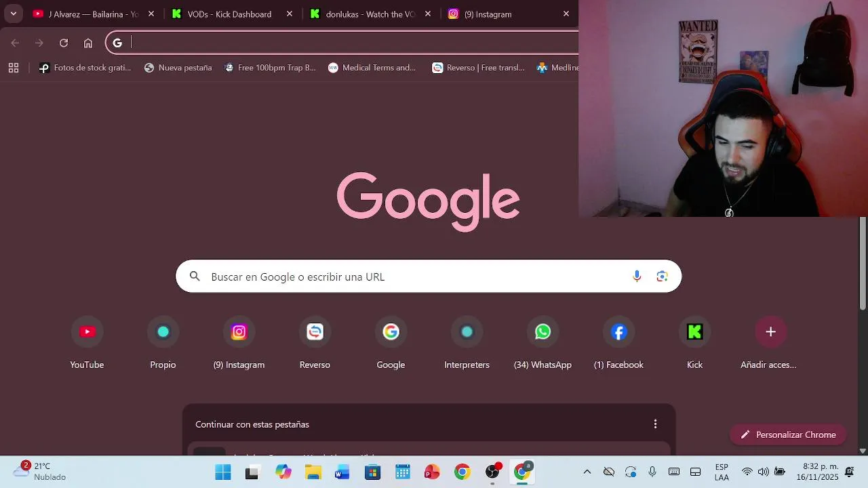This screenshot has height=488, width=868.
Task: Open the active Chrome profile window in taskbar
Action: pyautogui.click(x=522, y=472)
